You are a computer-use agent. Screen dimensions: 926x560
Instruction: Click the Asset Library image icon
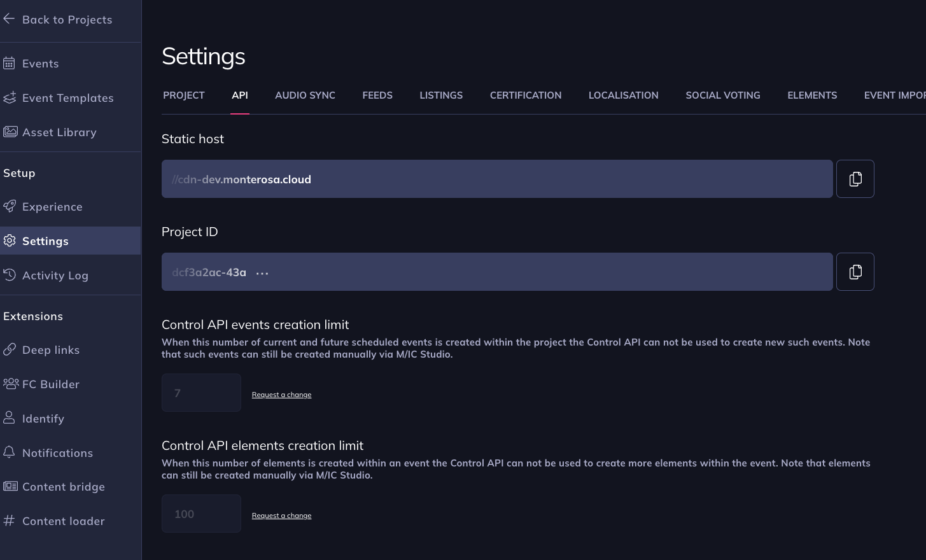(x=10, y=132)
